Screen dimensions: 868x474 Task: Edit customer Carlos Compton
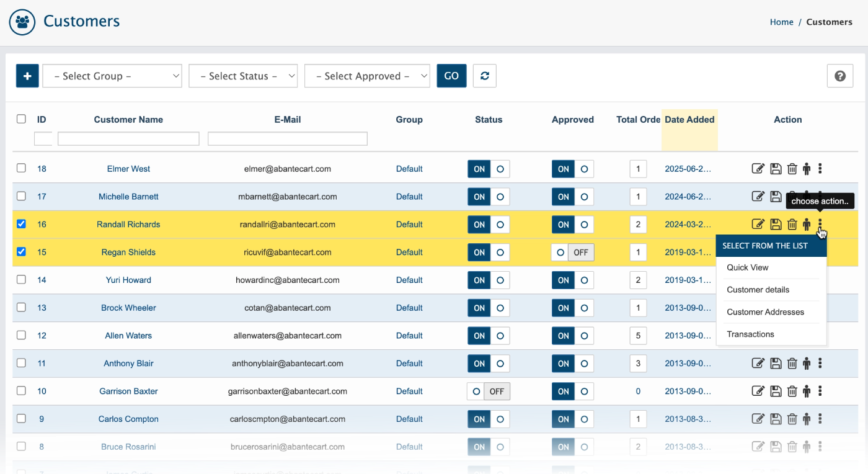click(758, 419)
